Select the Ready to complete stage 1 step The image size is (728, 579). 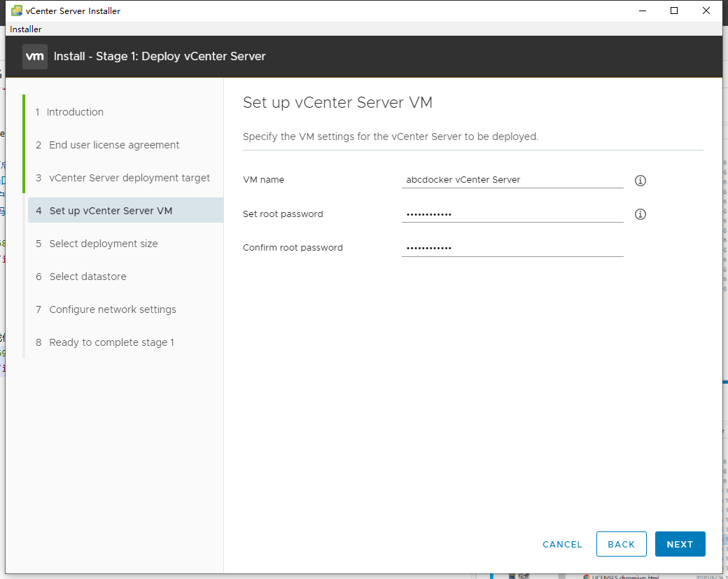point(113,342)
